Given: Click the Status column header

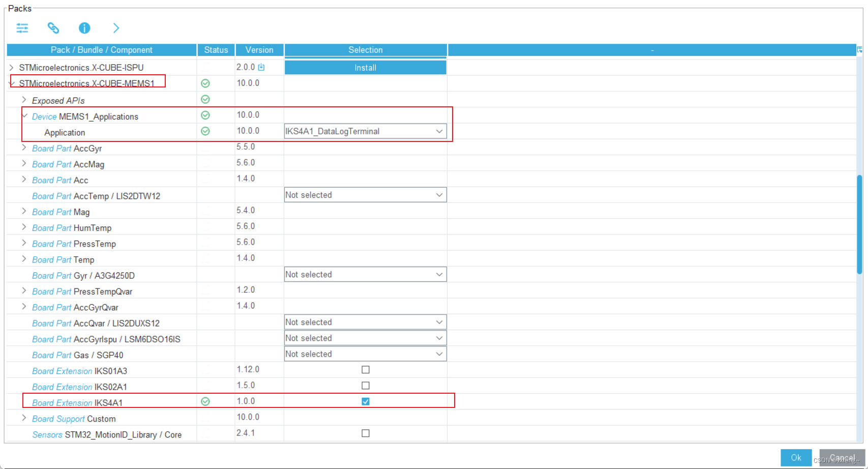Looking at the screenshot, I should click(216, 50).
